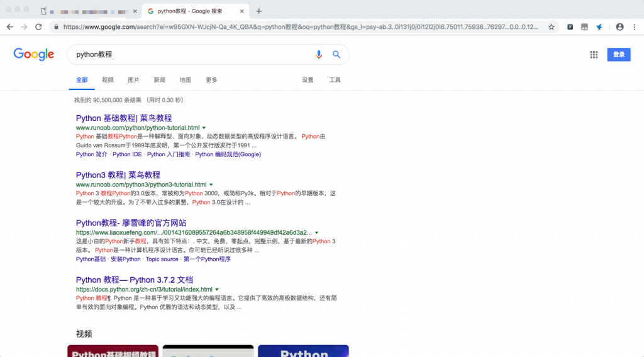Click into the python教程 search box
The height and width of the screenshot is (357, 644).
(189, 55)
